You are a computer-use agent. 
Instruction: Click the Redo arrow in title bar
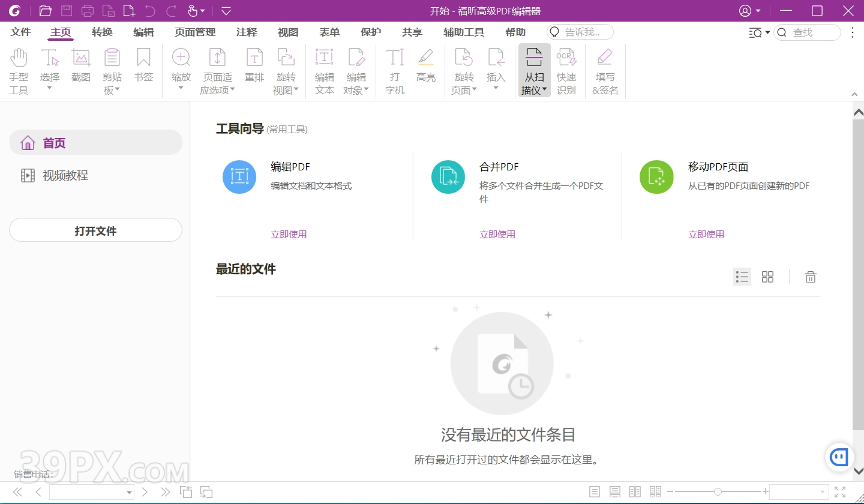click(171, 11)
